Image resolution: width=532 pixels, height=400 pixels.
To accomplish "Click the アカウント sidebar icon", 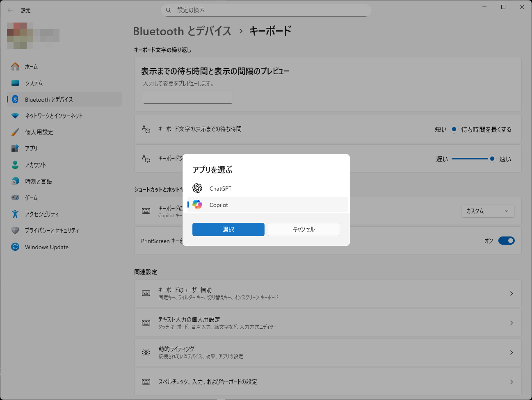I will [x=15, y=165].
